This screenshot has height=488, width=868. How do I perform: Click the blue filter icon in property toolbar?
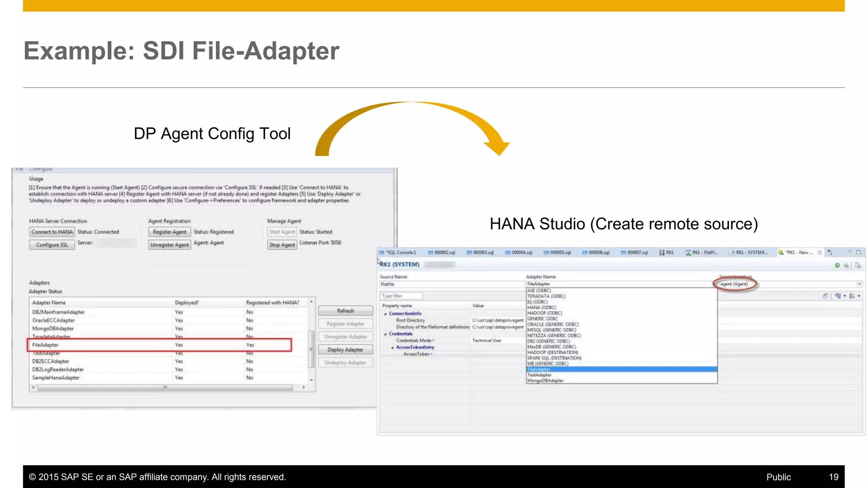pos(837,296)
